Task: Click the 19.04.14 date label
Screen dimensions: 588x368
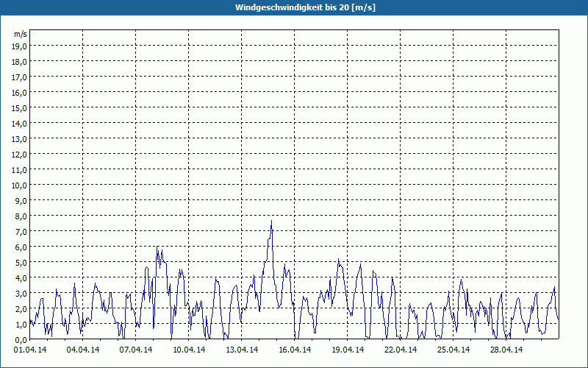Action: point(348,350)
